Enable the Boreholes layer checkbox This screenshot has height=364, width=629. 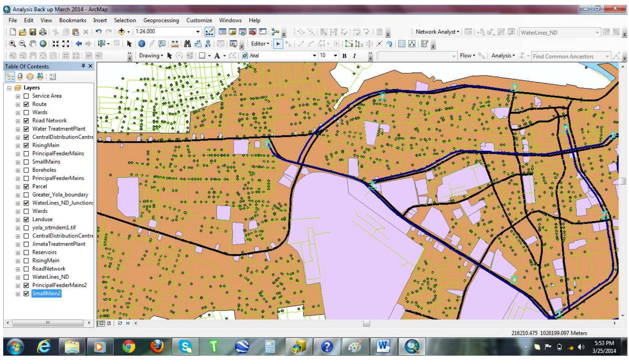[x=27, y=170]
